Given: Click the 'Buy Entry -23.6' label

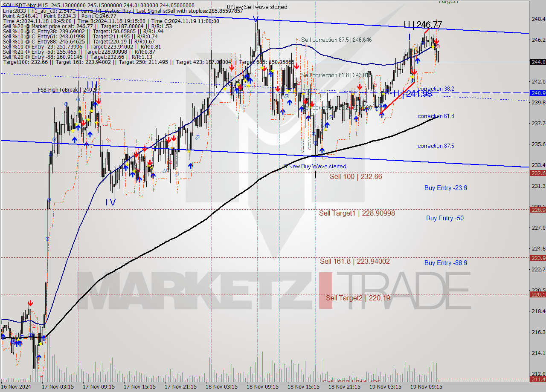Looking at the screenshot, I should tap(446, 187).
